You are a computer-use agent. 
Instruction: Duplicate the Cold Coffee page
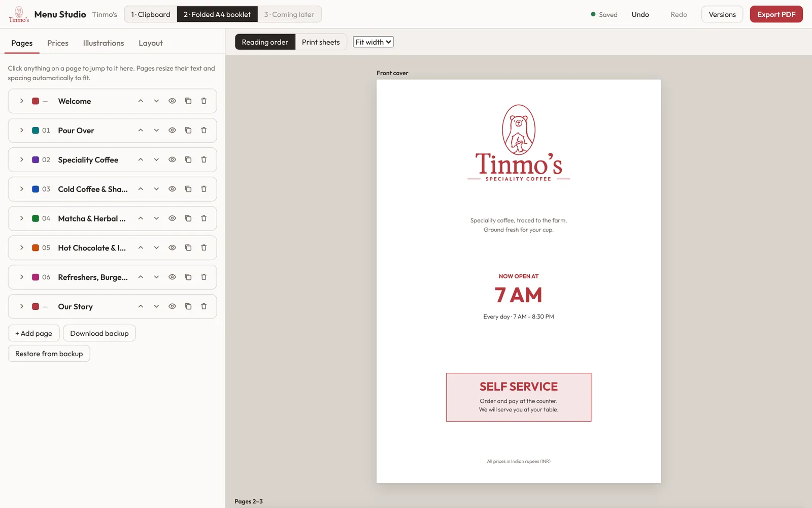pyautogui.click(x=188, y=189)
